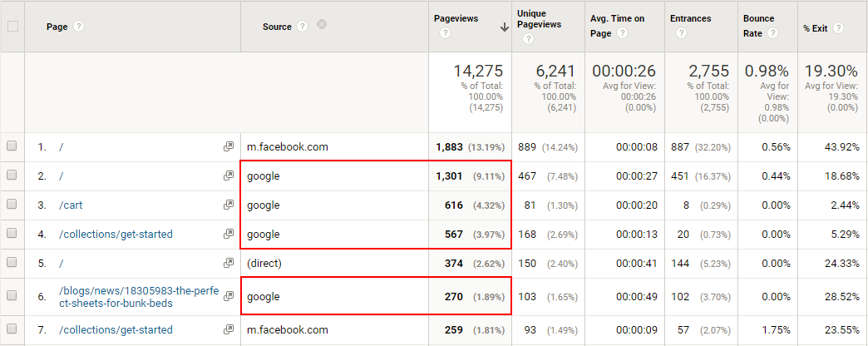
Task: Select the 567 pageviews cell
Action: [x=453, y=235]
